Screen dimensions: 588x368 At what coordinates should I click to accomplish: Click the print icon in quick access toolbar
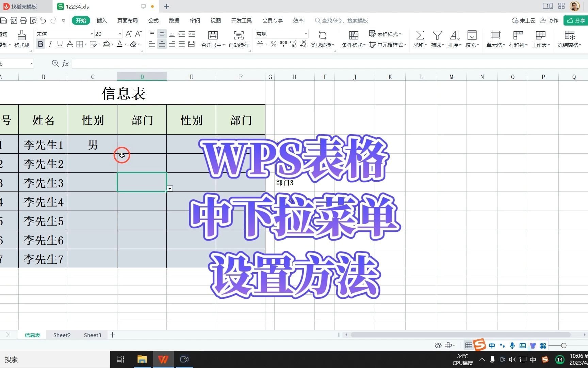click(23, 21)
